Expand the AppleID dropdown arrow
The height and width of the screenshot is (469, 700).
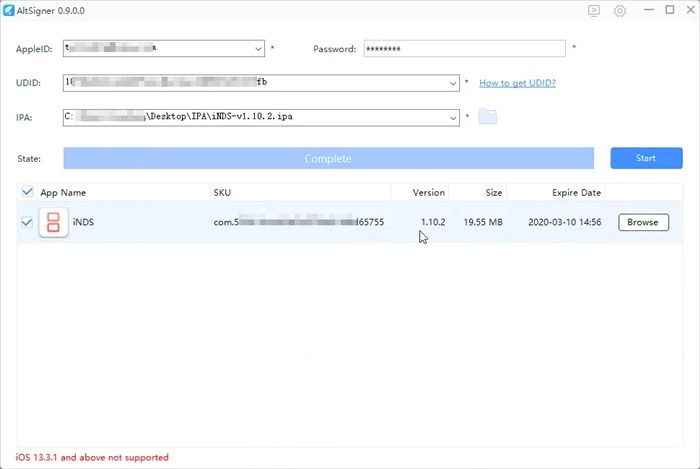click(258, 49)
